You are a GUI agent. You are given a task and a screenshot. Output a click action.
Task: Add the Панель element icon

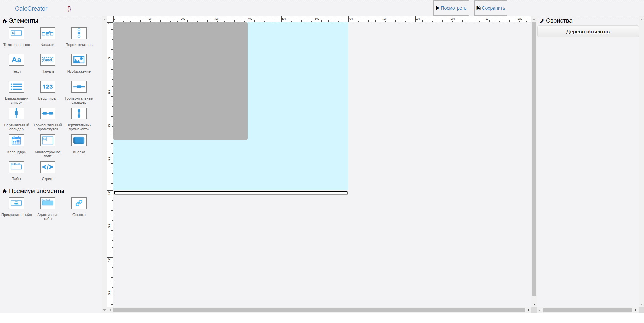(x=48, y=60)
